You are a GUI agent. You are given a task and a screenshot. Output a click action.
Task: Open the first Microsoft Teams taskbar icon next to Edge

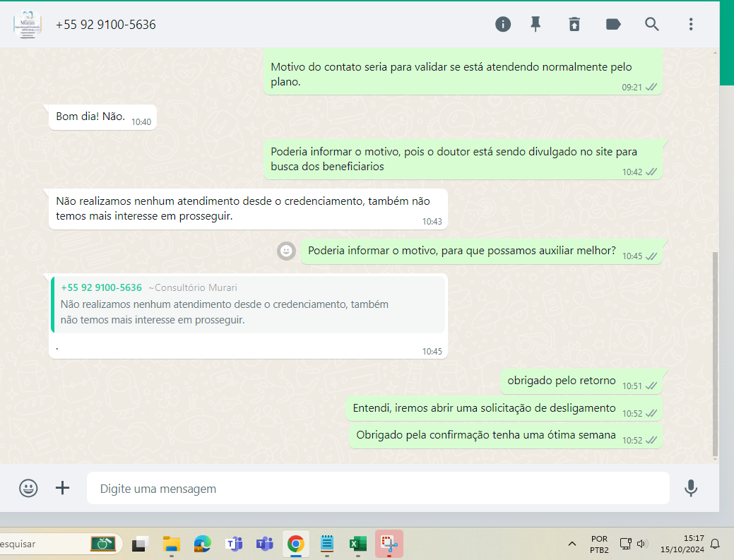pos(234,544)
